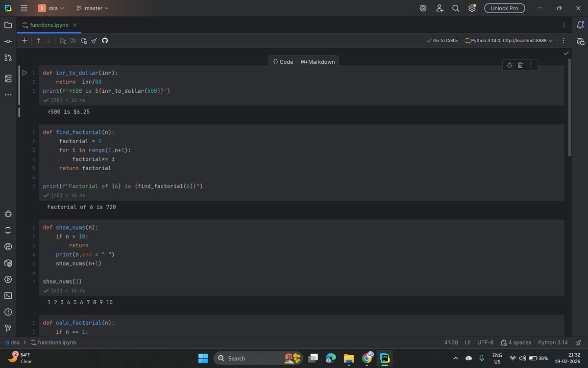Run cell and select below
The width and height of the screenshot is (588, 368).
63,41
